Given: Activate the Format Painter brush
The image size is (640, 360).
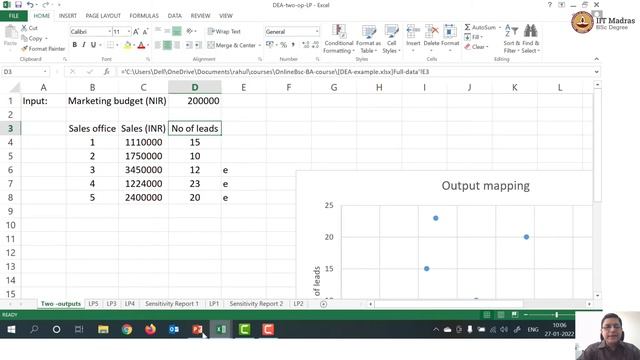Looking at the screenshot, I should 43,49.
